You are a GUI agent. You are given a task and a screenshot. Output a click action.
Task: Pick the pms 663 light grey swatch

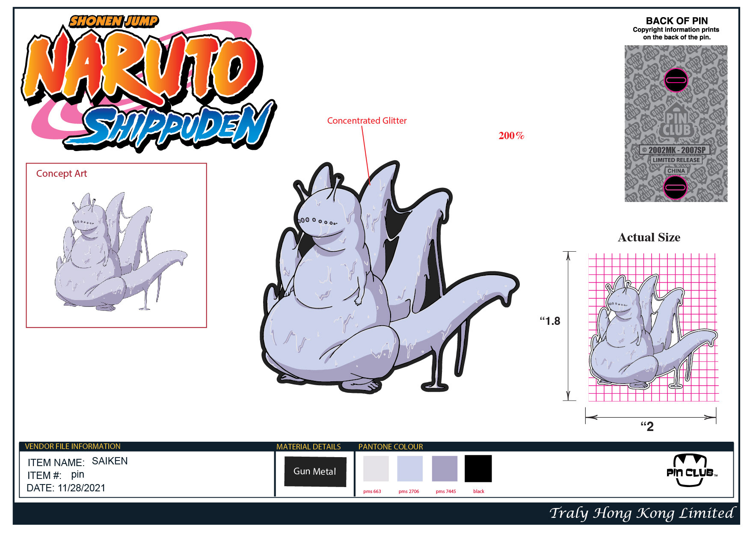(x=376, y=469)
